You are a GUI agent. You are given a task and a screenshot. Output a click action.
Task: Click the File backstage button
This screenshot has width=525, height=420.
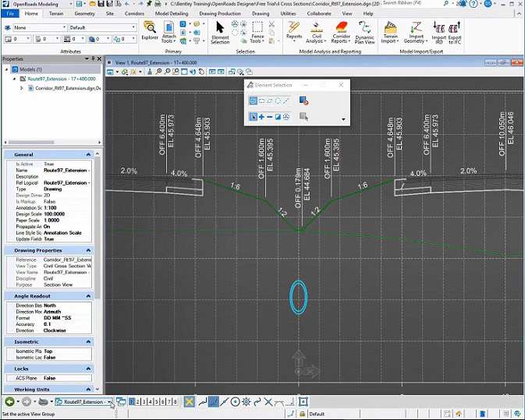10,13
